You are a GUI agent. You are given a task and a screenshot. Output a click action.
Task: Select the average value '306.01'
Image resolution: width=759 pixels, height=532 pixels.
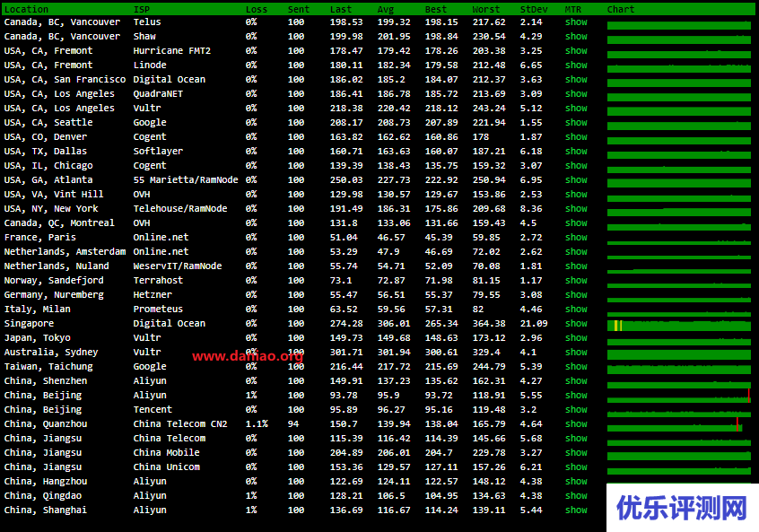click(394, 323)
